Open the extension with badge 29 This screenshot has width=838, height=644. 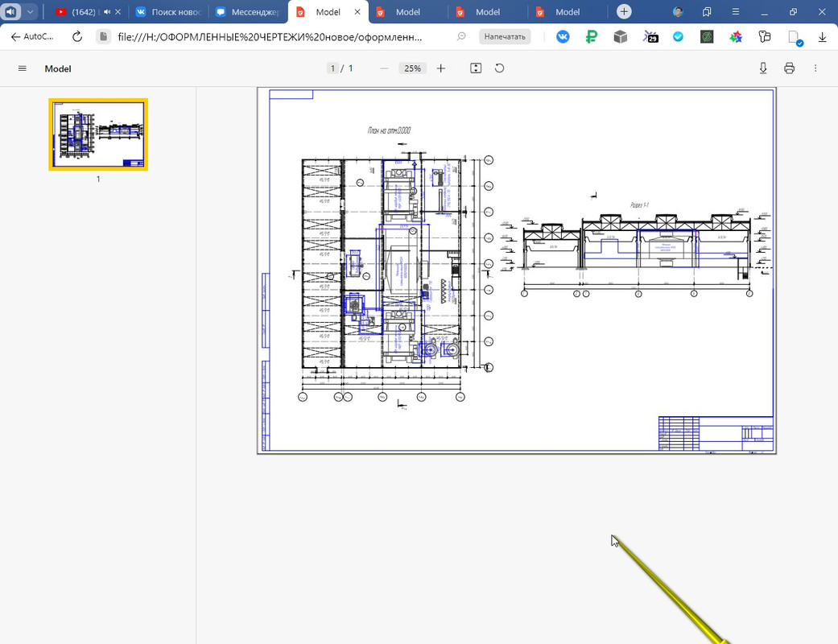650,37
